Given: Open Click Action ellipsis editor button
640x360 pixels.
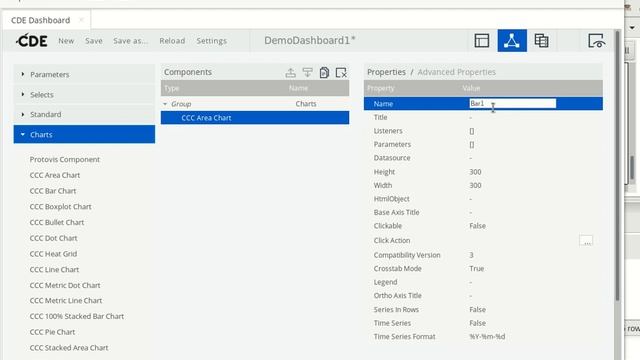Looking at the screenshot, I should point(586,240).
